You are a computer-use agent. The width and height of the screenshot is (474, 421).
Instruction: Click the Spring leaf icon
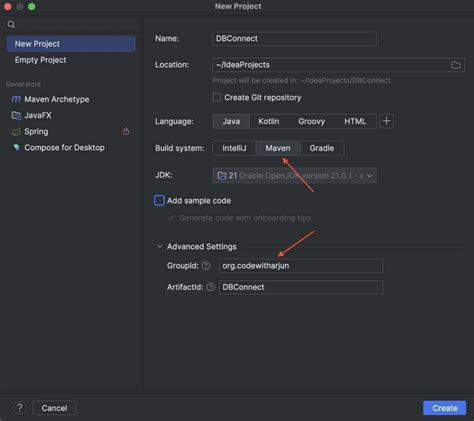(x=16, y=132)
